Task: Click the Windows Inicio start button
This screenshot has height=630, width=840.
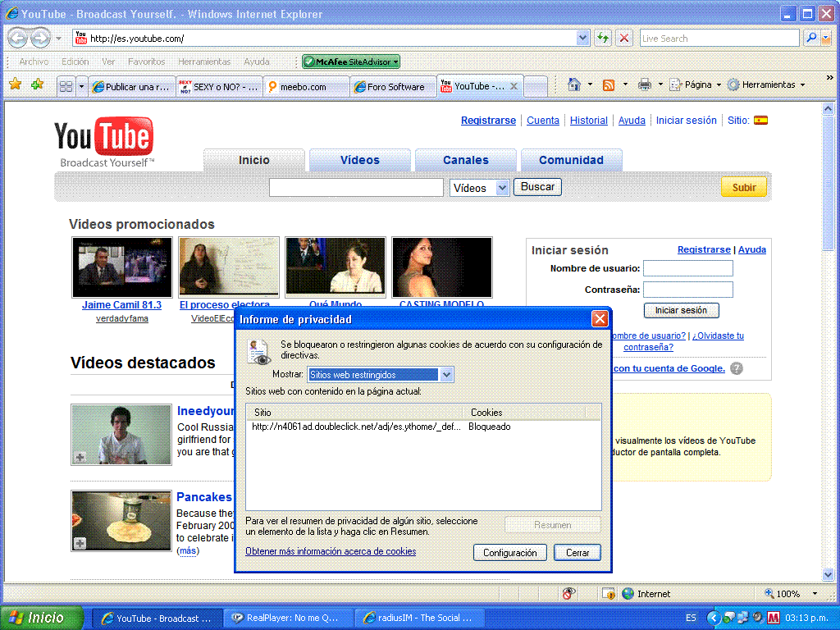Action: [42, 618]
